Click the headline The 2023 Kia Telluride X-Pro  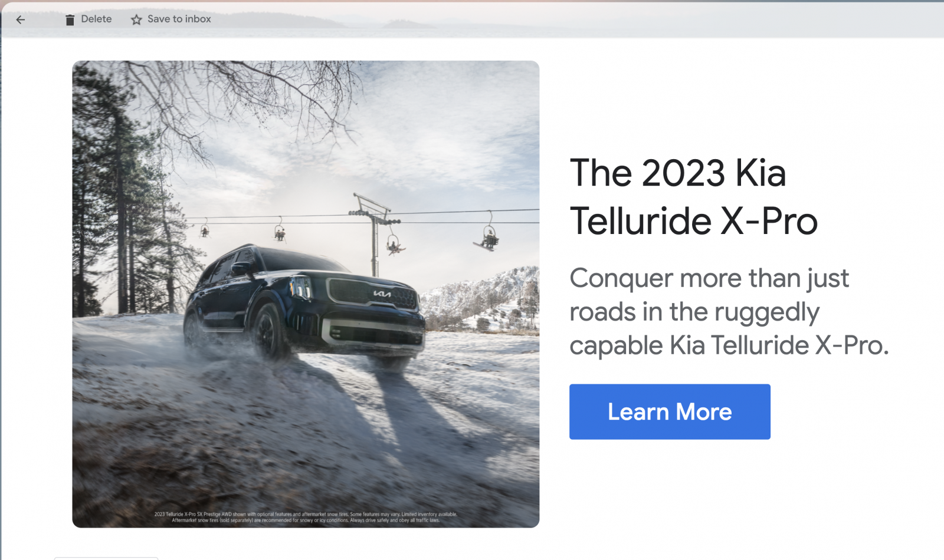[x=694, y=197]
